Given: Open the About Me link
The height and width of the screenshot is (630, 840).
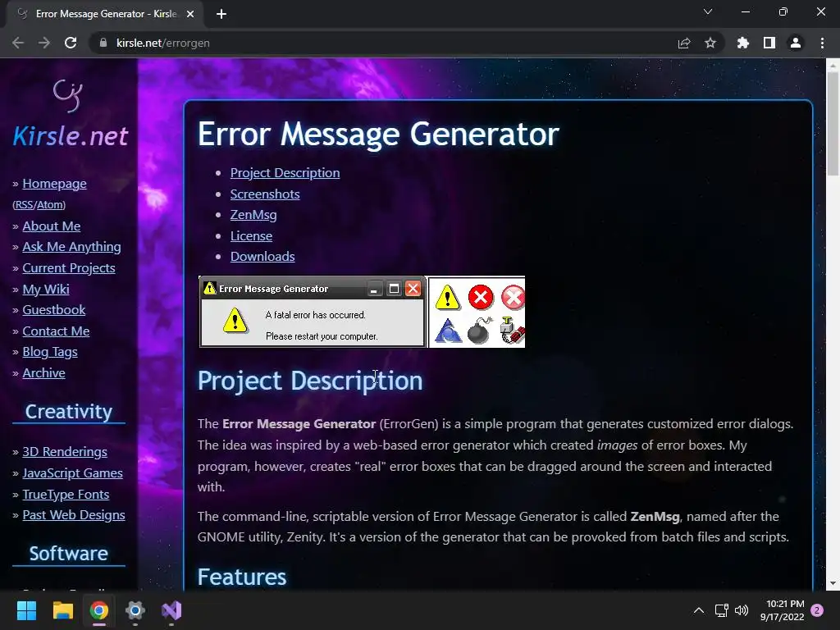Looking at the screenshot, I should [52, 226].
